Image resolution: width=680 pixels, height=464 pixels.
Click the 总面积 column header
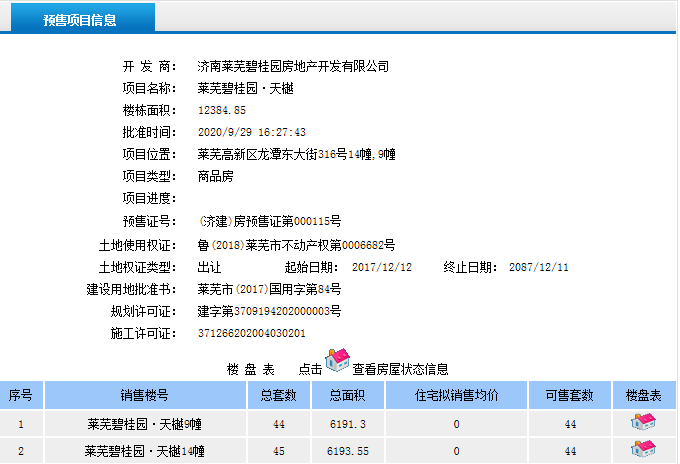[x=343, y=395]
